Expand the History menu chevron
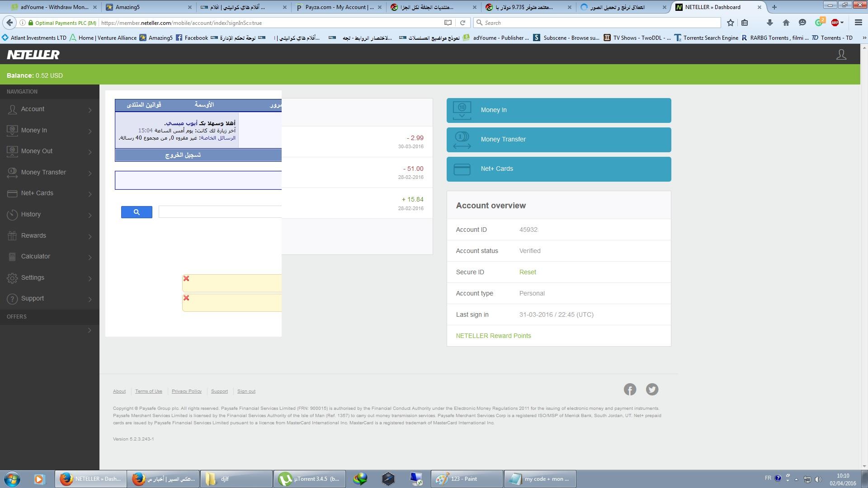This screenshot has height=488, width=868. (x=90, y=215)
